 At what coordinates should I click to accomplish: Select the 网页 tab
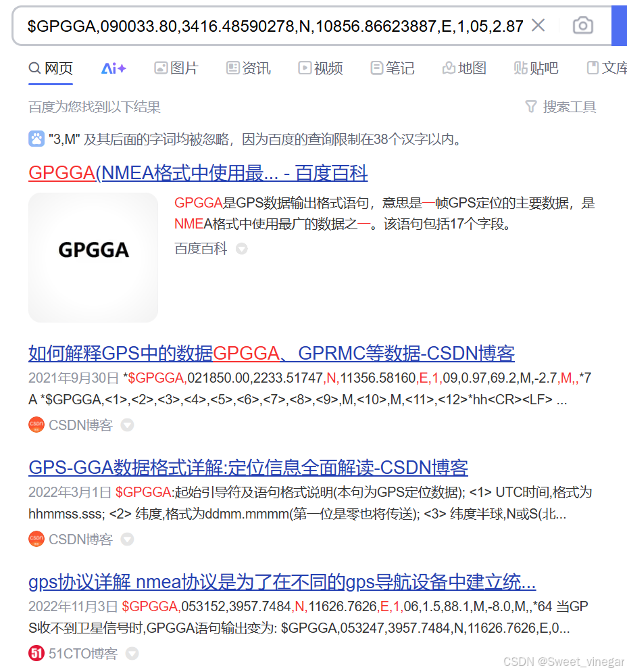click(x=51, y=68)
